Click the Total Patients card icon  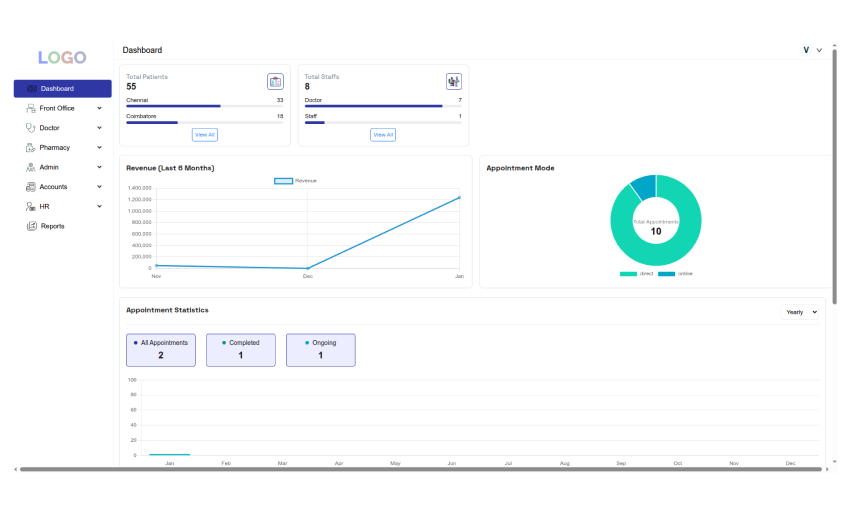275,81
